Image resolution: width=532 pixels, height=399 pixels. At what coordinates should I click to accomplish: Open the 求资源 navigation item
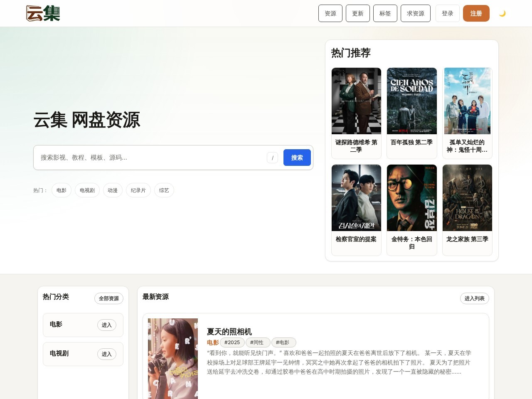click(x=416, y=13)
